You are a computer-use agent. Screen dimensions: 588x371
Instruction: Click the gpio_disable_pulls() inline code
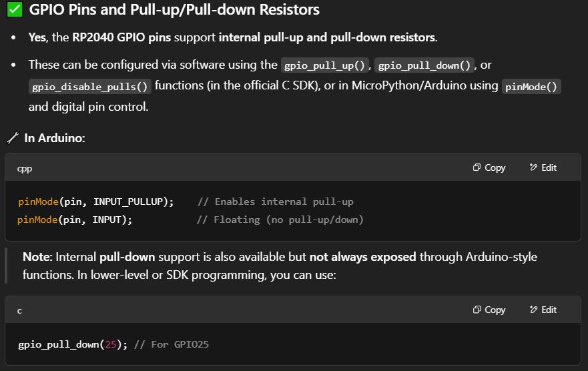90,87
